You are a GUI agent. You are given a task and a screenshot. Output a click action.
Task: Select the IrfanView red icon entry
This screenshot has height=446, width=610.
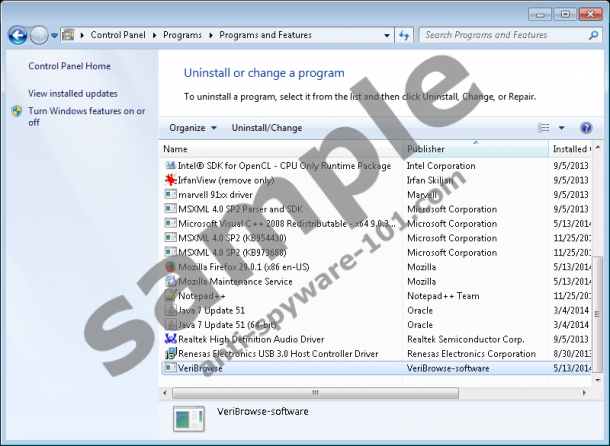(170, 180)
